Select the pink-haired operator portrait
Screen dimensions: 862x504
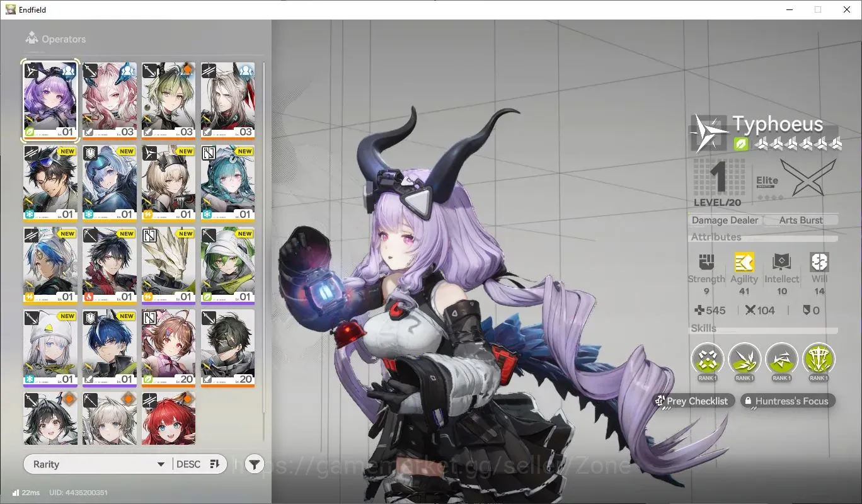pos(110,100)
